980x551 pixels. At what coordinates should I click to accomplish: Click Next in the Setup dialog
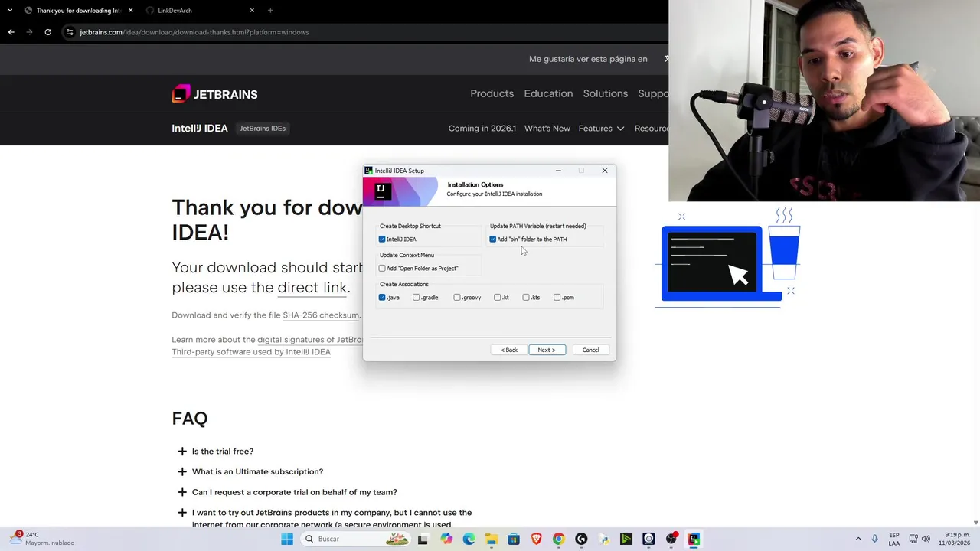(547, 350)
